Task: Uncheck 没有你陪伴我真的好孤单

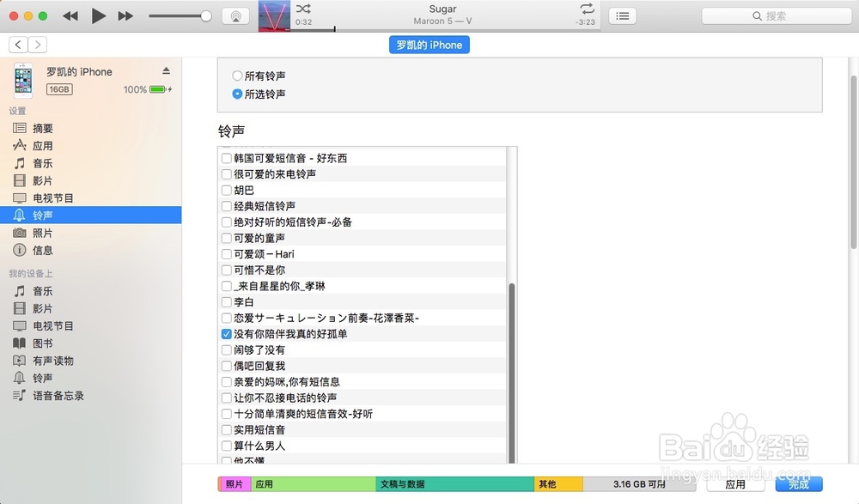Action: tap(226, 334)
